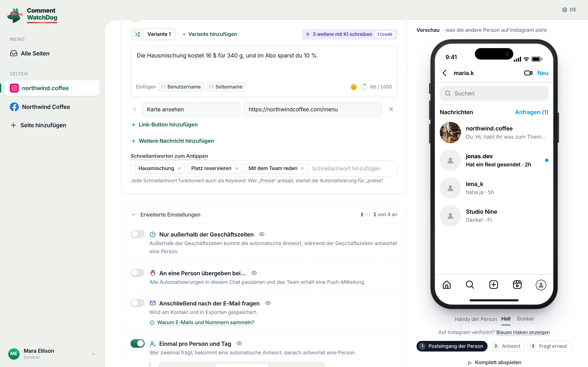Enable Nur außerhalb der Geschäftszeiten toggle

[138, 234]
